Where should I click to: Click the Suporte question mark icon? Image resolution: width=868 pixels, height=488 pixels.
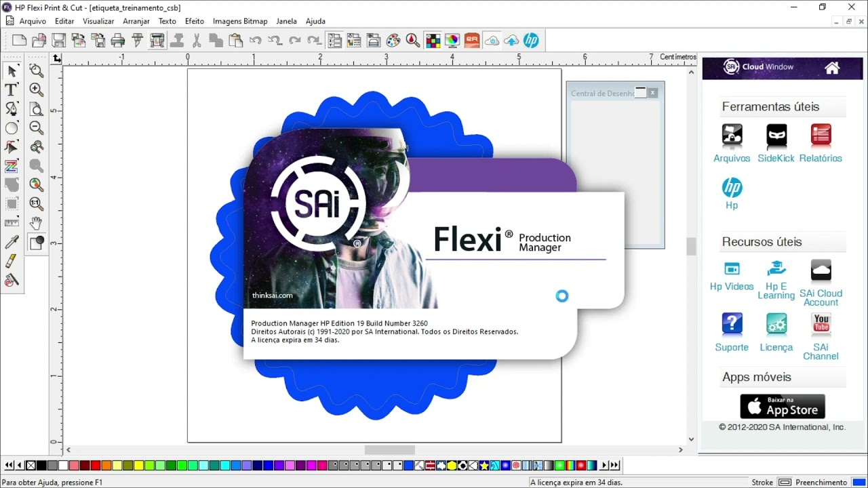click(732, 324)
